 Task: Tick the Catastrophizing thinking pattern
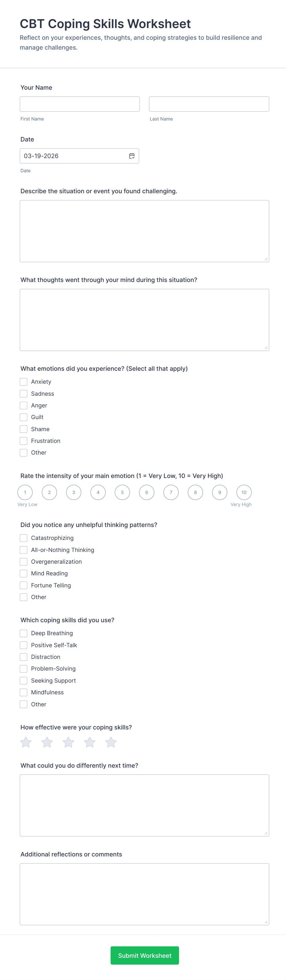coord(24,538)
